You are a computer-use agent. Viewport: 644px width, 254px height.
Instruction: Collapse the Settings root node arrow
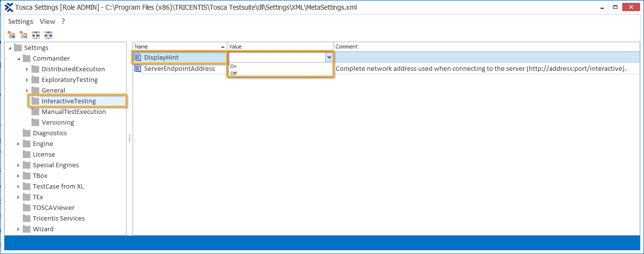click(10, 48)
